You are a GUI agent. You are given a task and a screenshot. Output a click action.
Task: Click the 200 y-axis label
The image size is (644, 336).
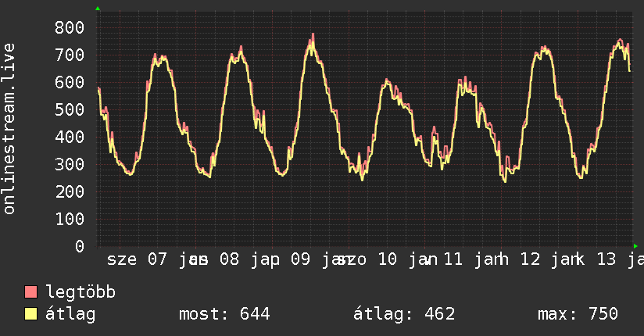(x=70, y=191)
